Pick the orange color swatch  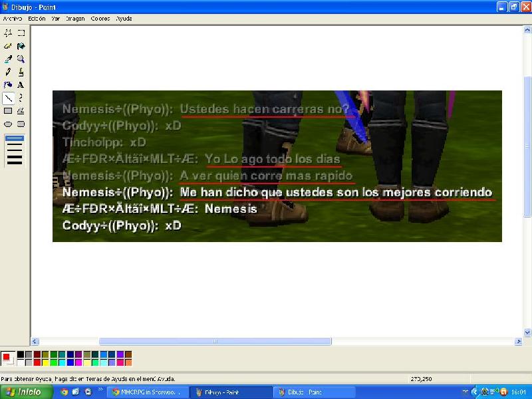[128, 362]
